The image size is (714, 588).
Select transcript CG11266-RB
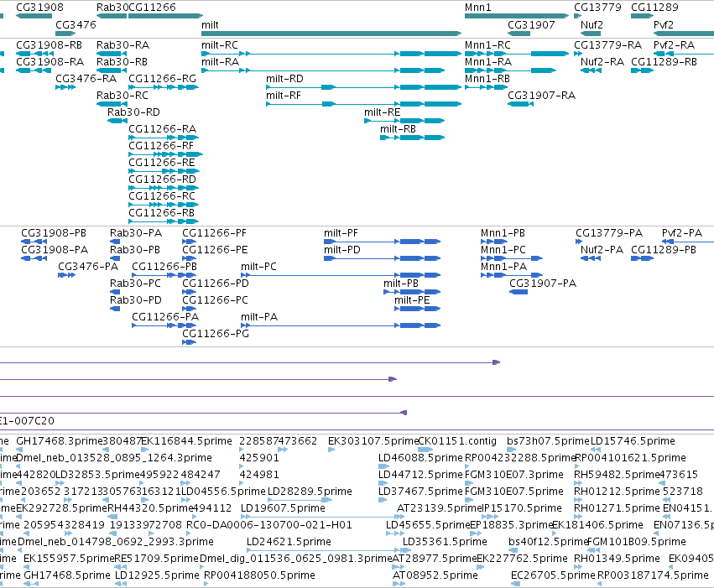164,221
